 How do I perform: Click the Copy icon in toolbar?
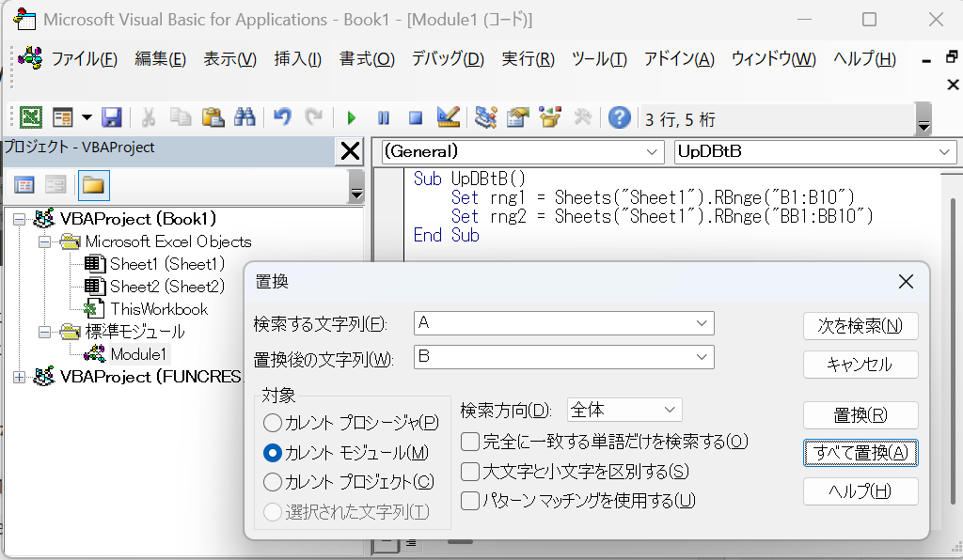(181, 117)
